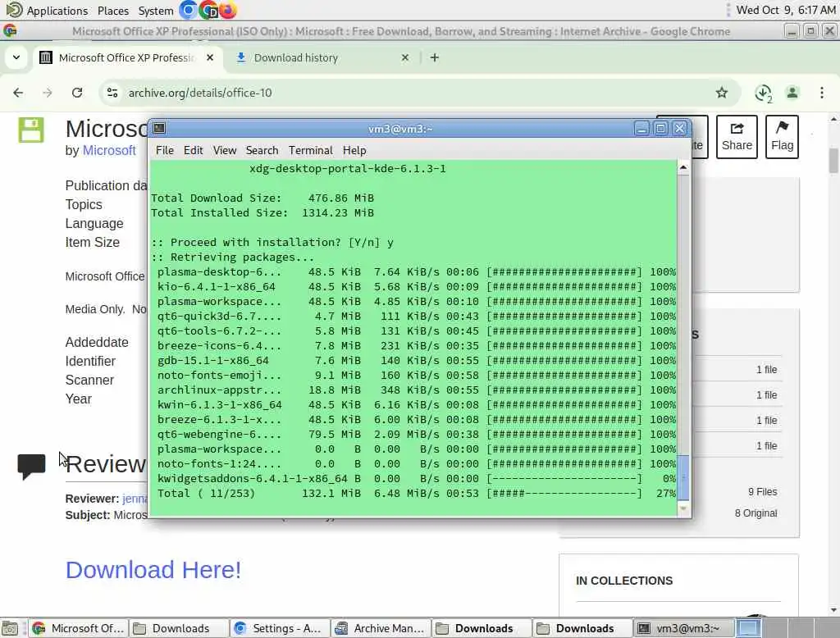Open terminal Search menu
Screen dimensions: 840x638
click(x=262, y=151)
